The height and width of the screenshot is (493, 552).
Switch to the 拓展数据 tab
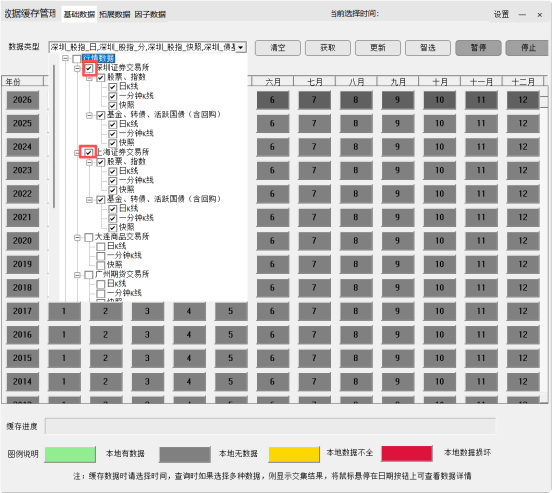click(115, 14)
